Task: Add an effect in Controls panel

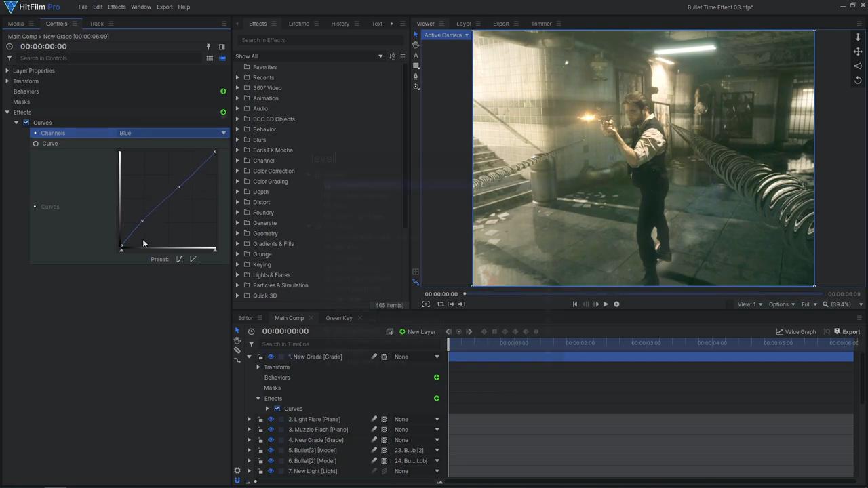Action: 223,113
